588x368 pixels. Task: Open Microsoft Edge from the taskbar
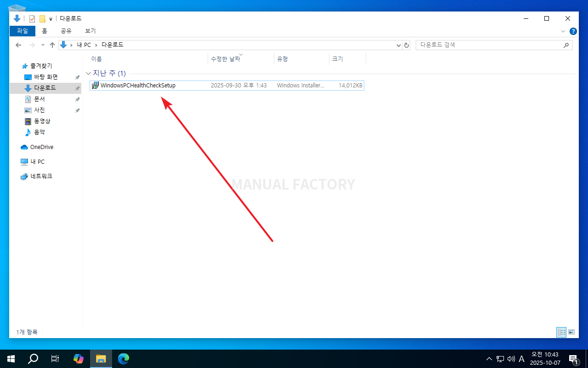[x=123, y=359]
